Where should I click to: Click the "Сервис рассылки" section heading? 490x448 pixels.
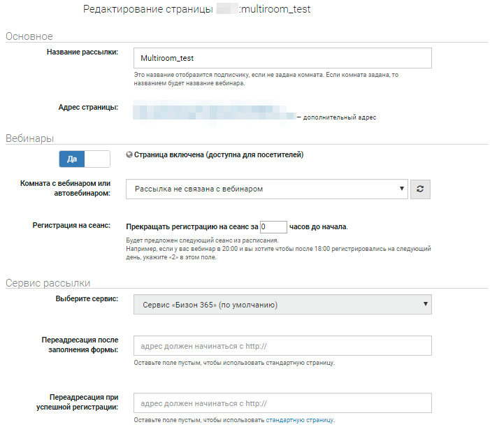[x=48, y=283]
